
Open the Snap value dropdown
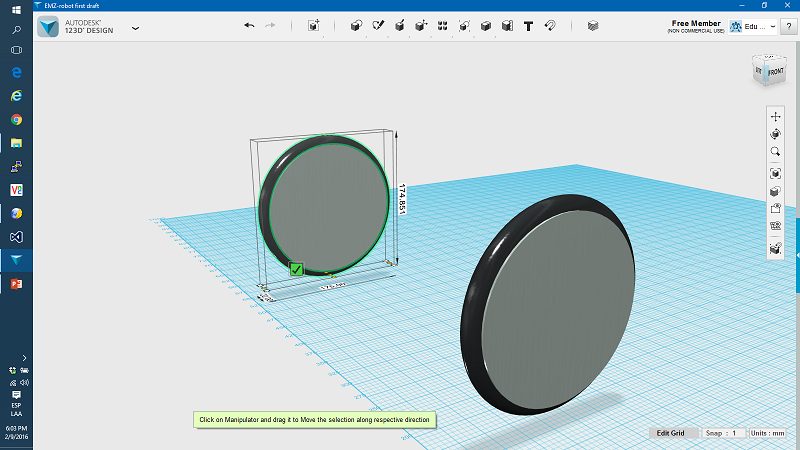(723, 433)
